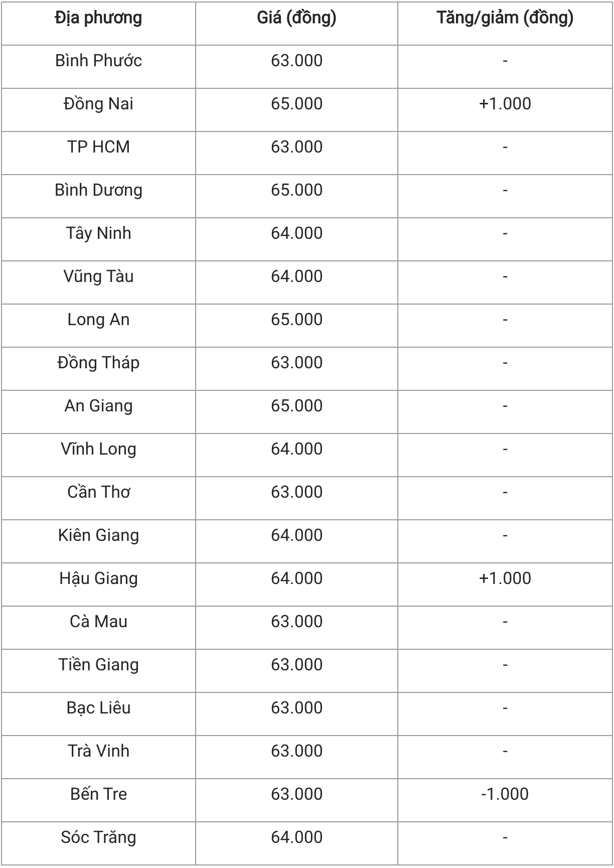Image resolution: width=614 pixels, height=868 pixels.
Task: Click the Vũng Tàu cell
Action: (x=98, y=276)
